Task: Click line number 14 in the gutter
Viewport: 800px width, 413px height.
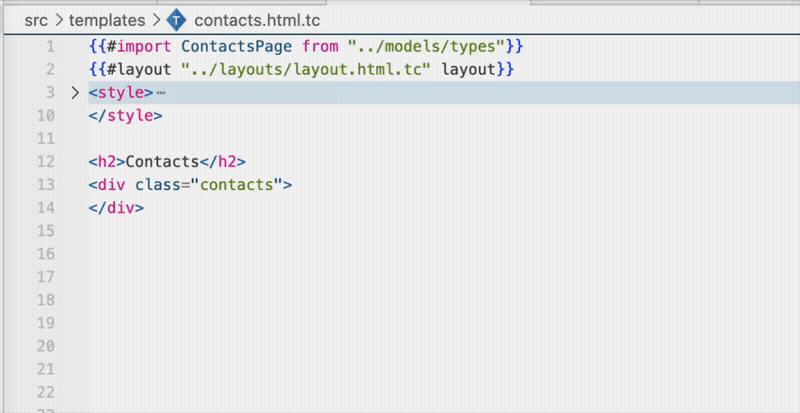Action: (45, 208)
